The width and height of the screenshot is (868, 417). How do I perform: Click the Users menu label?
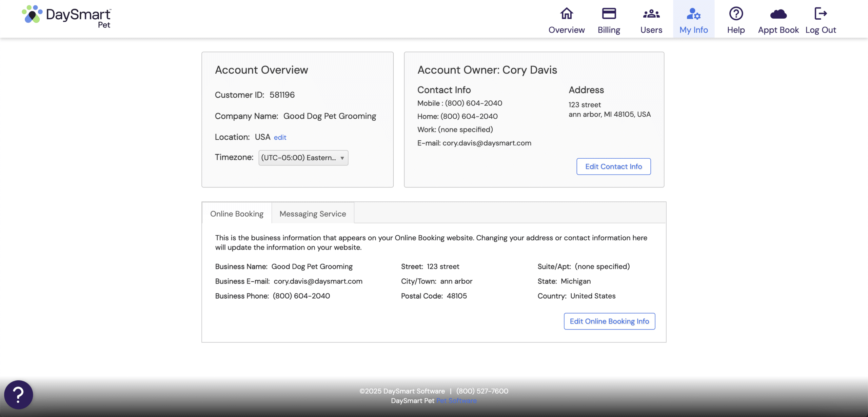651,30
